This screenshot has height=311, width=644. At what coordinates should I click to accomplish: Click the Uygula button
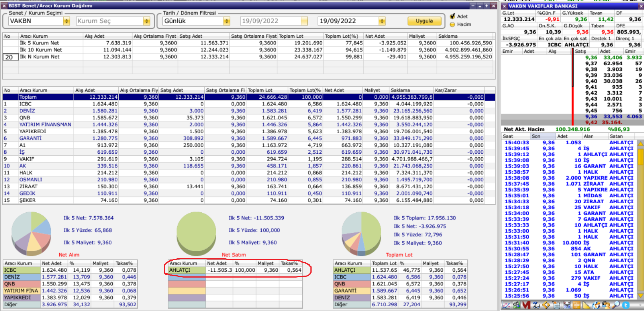424,21
